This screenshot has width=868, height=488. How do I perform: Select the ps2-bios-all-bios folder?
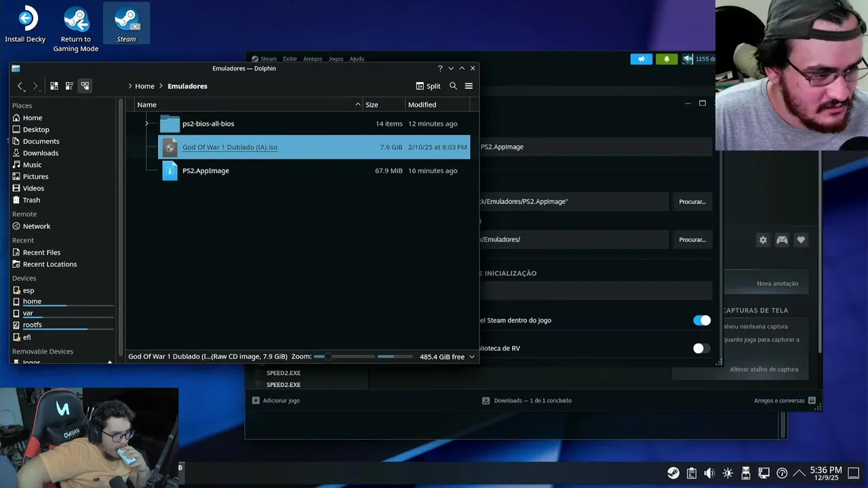pyautogui.click(x=208, y=123)
